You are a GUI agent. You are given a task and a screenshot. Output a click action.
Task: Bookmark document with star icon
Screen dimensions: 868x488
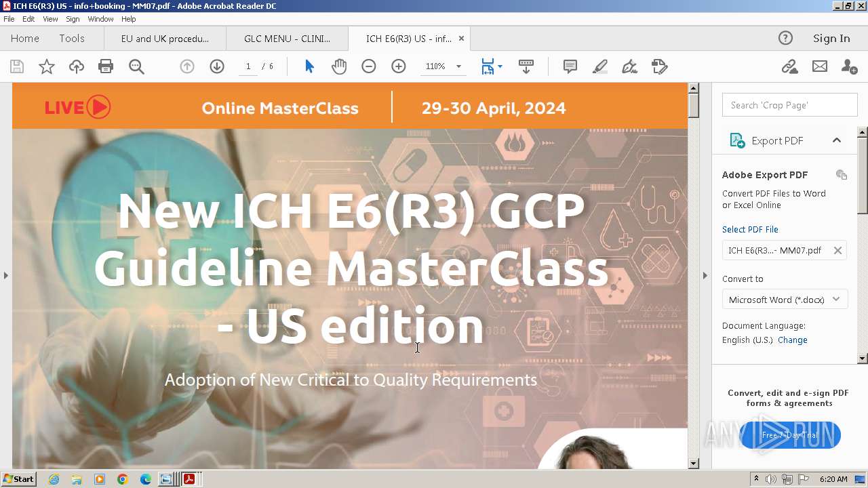(47, 66)
